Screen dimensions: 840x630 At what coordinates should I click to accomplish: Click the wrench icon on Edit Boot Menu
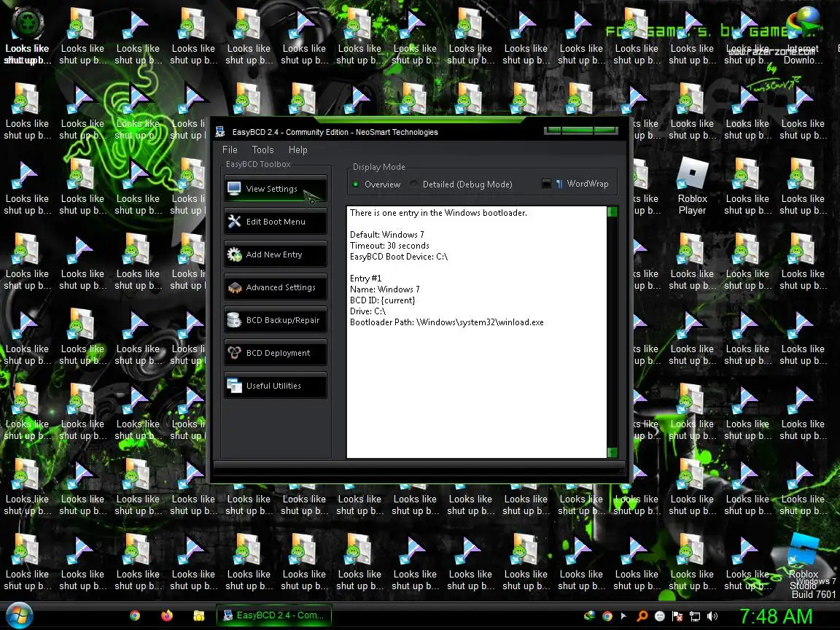click(234, 221)
